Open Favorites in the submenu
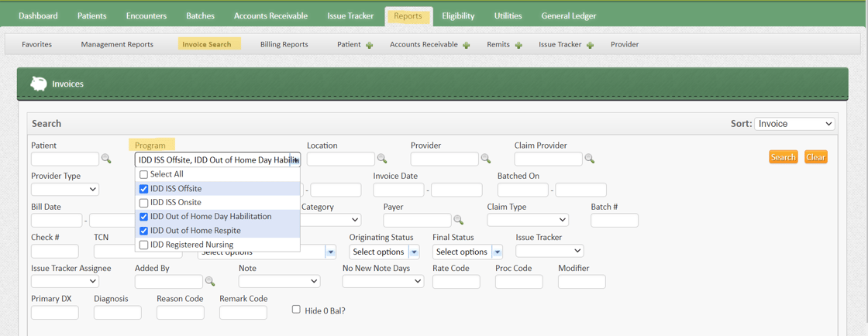This screenshot has height=336, width=868. [37, 44]
